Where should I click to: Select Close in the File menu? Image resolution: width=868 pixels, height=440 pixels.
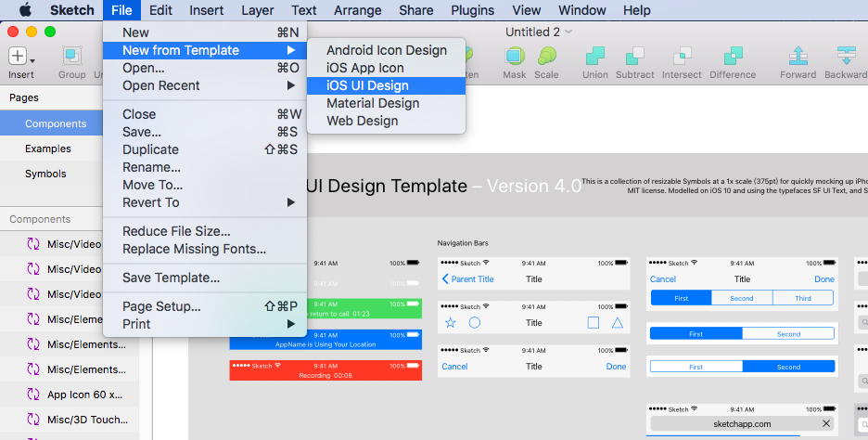pos(205,114)
